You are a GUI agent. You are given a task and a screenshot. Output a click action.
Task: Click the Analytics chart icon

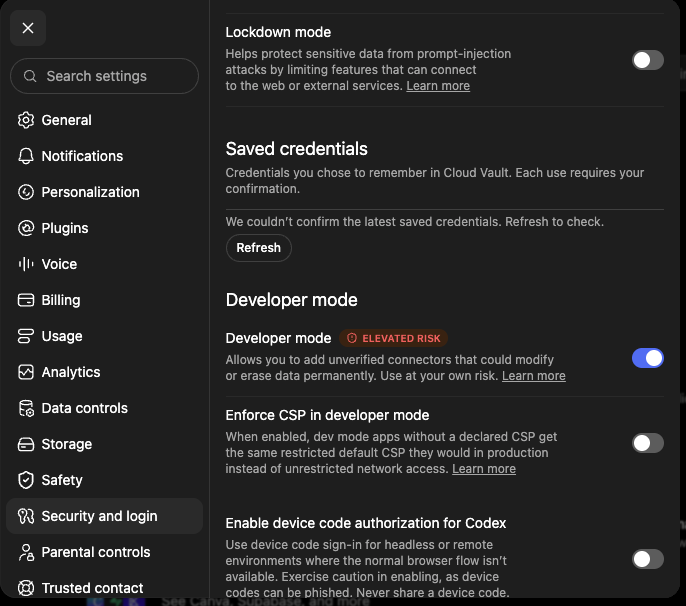26,372
